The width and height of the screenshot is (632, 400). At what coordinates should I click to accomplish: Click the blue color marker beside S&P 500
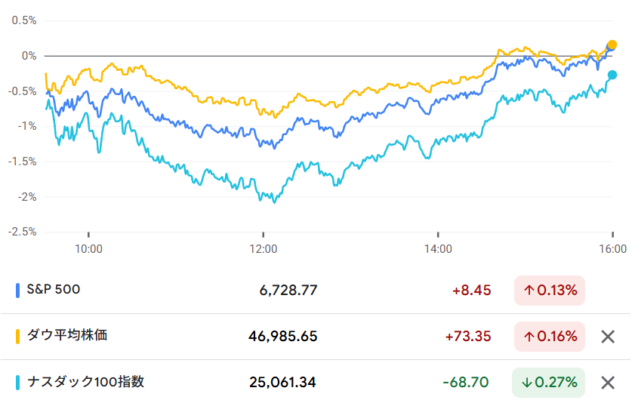tap(19, 290)
